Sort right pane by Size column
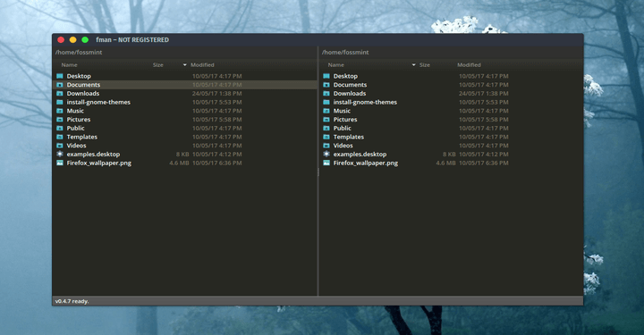Viewport: 644px width, 335px height. point(425,65)
